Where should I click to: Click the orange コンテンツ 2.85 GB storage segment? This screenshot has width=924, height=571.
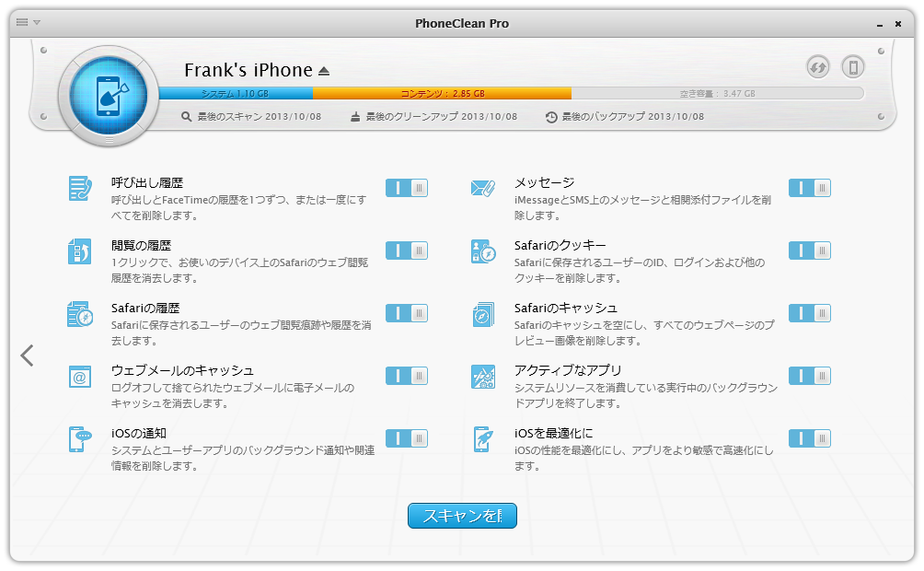point(442,93)
